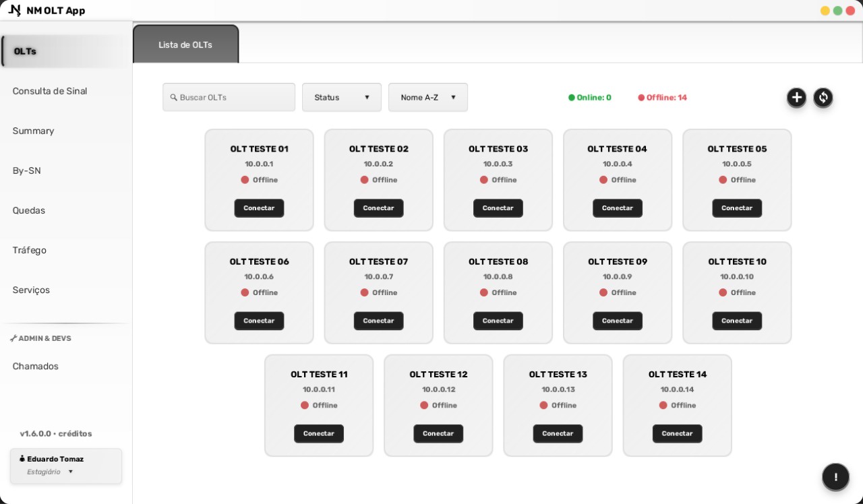863x504 pixels.
Task: Click Conectar for OLT TESTE 09
Action: (617, 321)
